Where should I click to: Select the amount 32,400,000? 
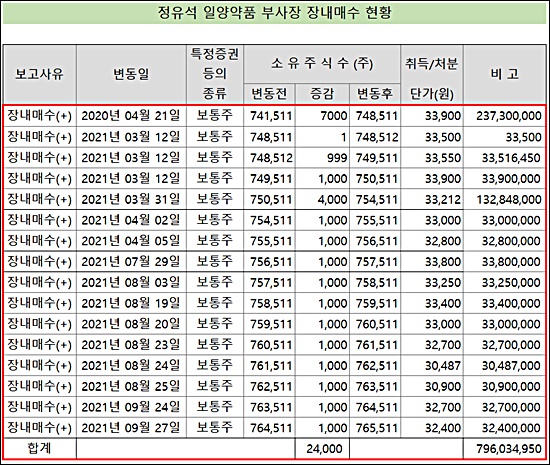511,428
